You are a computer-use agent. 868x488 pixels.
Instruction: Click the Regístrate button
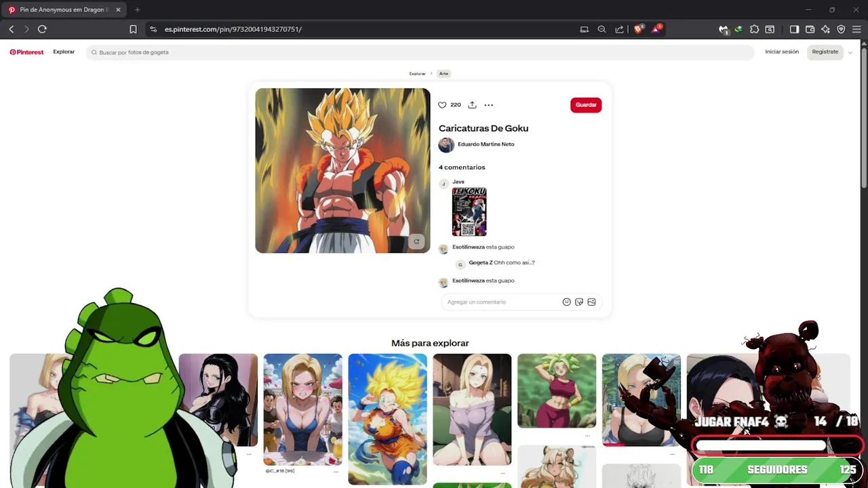point(825,52)
